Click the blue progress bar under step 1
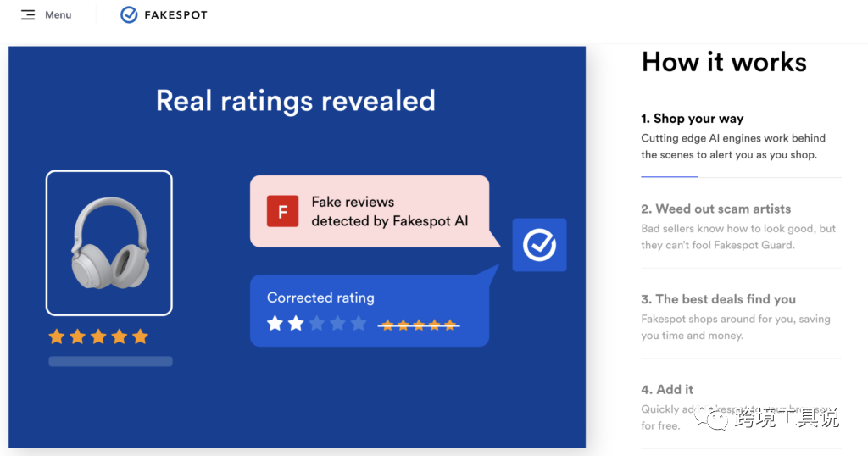Screen dimensions: 868x456 (669, 176)
